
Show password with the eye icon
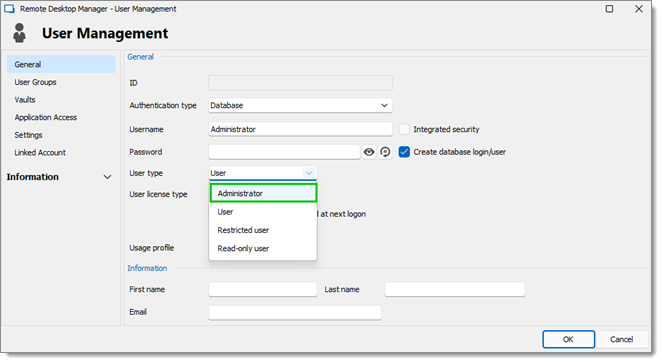pos(369,152)
